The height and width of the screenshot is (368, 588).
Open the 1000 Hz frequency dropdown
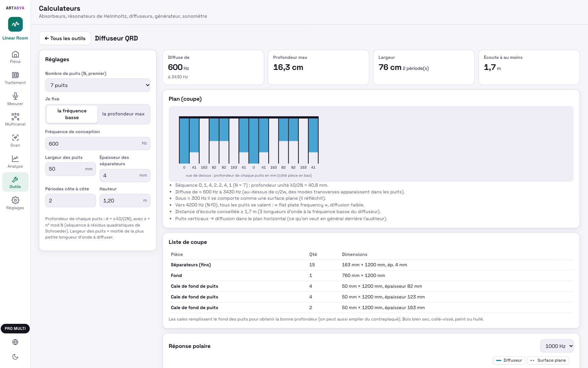(557, 346)
